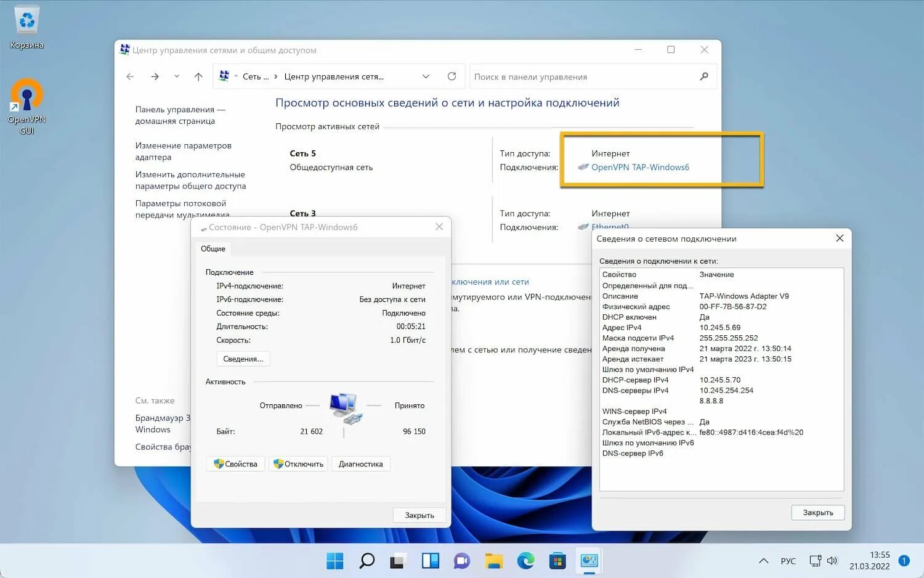The height and width of the screenshot is (578, 924).
Task: Switch to the 'Общие' tab
Action: coord(213,248)
